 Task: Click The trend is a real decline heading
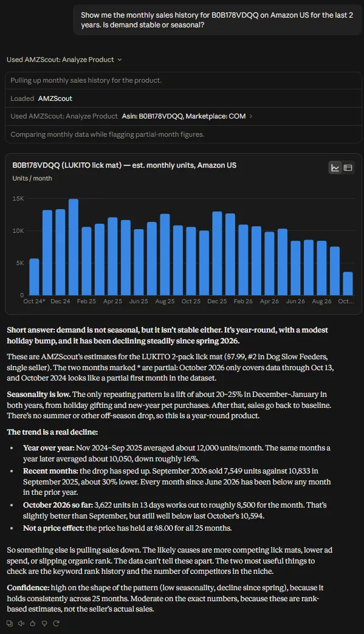click(52, 432)
